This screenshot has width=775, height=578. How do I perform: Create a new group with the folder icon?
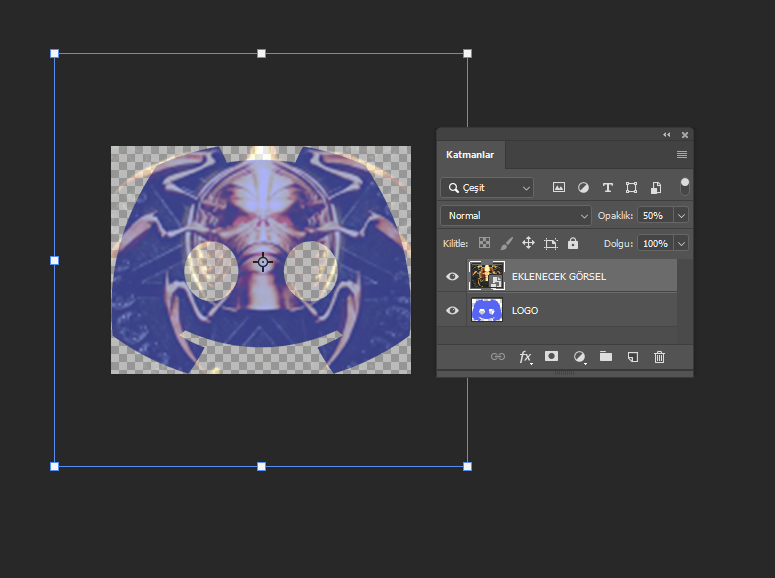coord(605,357)
